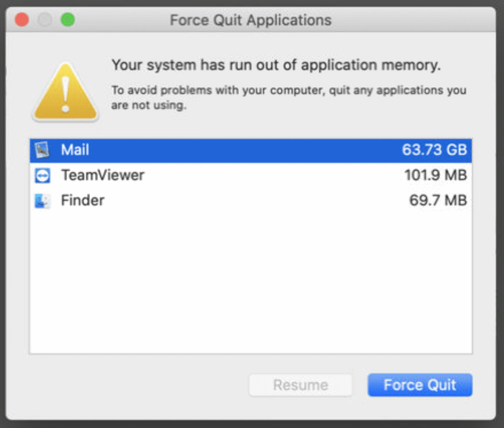The image size is (504, 428).
Task: Click the TeamViewer app icon
Action: point(42,176)
